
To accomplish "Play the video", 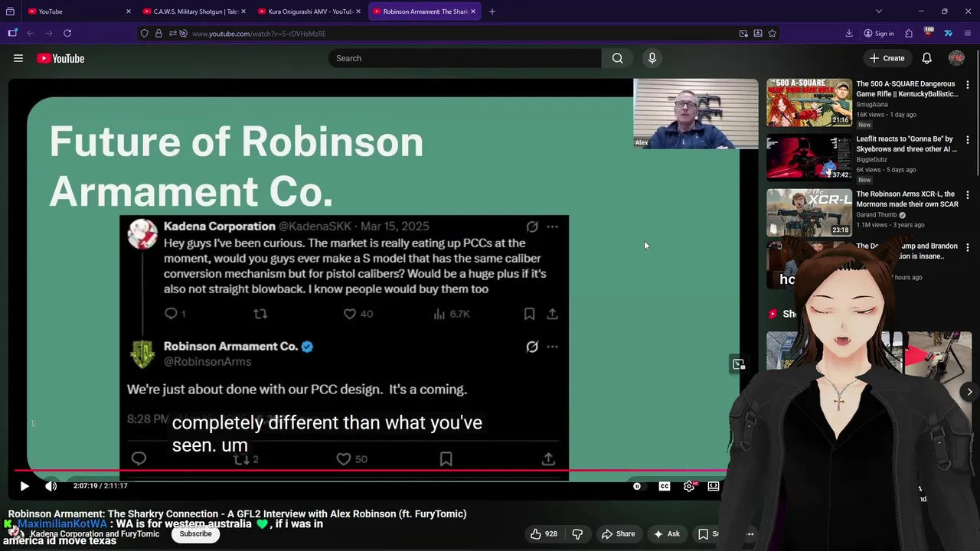I will (x=24, y=486).
